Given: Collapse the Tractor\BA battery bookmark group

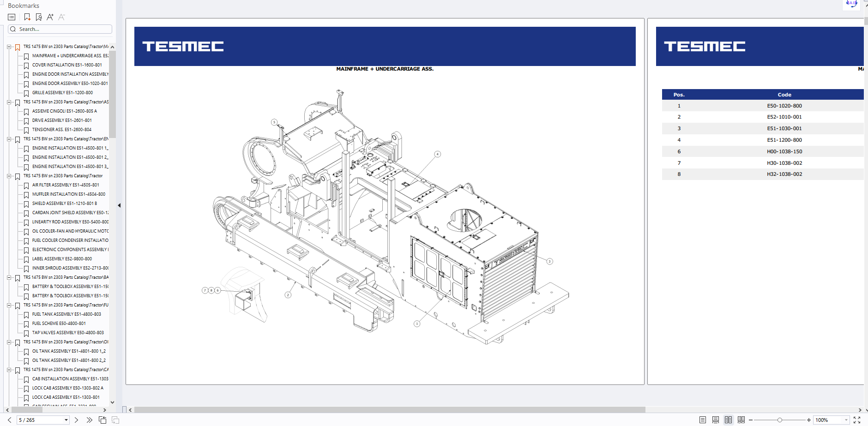Looking at the screenshot, I should (x=9, y=277).
